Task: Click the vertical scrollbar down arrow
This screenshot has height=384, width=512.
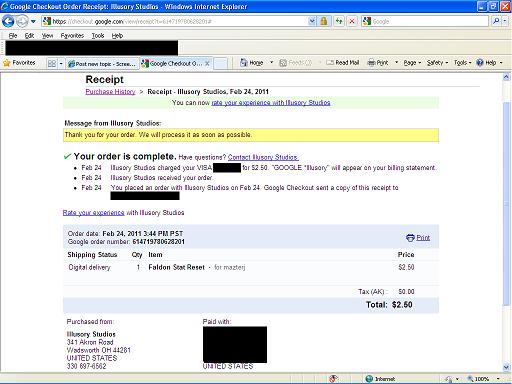Action: pyautogui.click(x=506, y=367)
